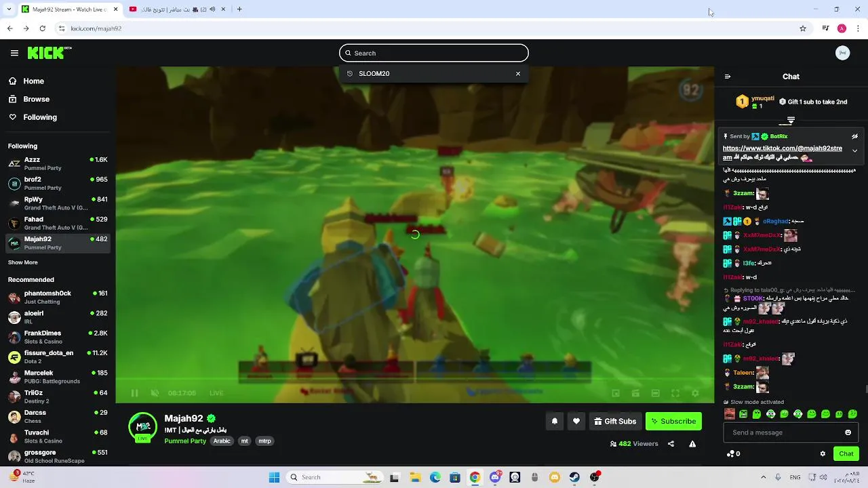The width and height of the screenshot is (868, 488).
Task: Select the mtrp tag
Action: click(264, 441)
